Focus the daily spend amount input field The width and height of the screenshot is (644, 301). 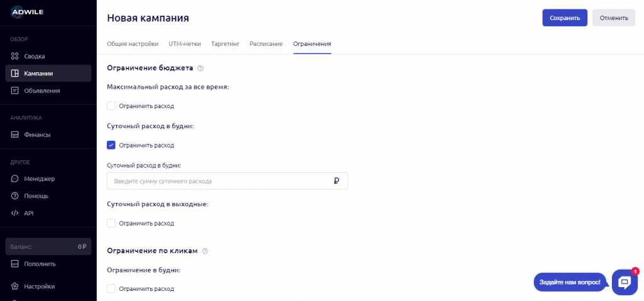click(x=220, y=181)
